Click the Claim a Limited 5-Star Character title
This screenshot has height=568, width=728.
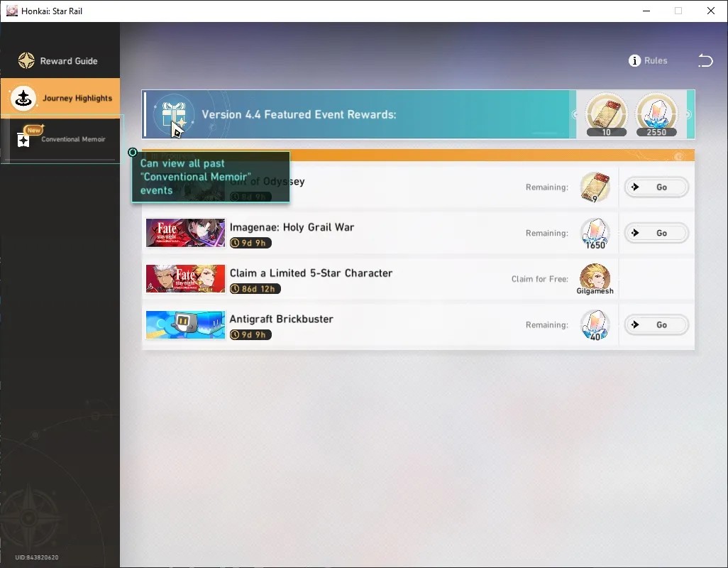point(311,273)
